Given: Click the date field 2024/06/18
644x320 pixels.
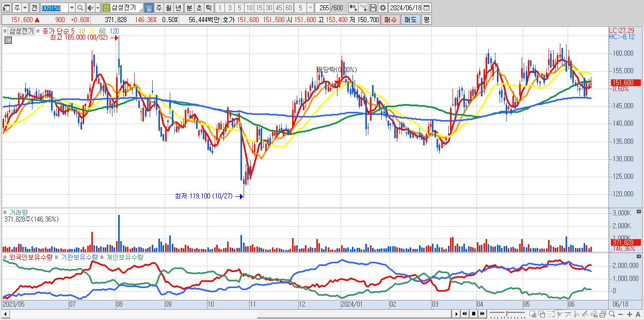Looking at the screenshot, I should coord(406,8).
